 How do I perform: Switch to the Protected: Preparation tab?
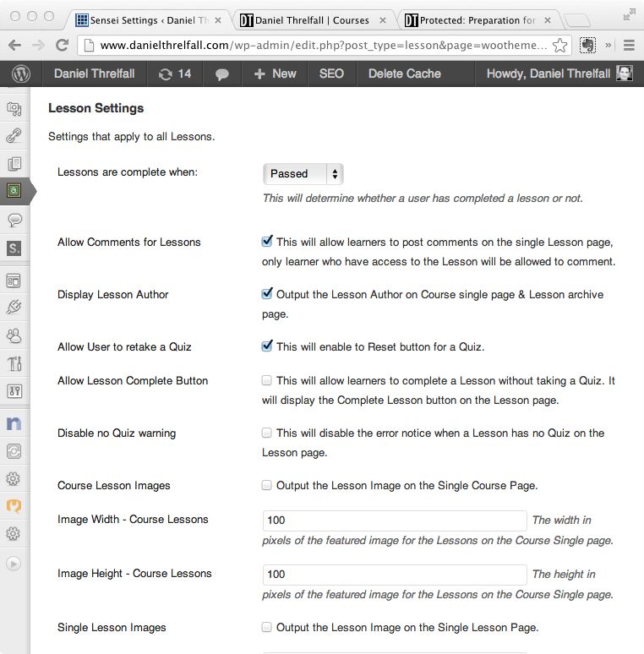[x=476, y=20]
